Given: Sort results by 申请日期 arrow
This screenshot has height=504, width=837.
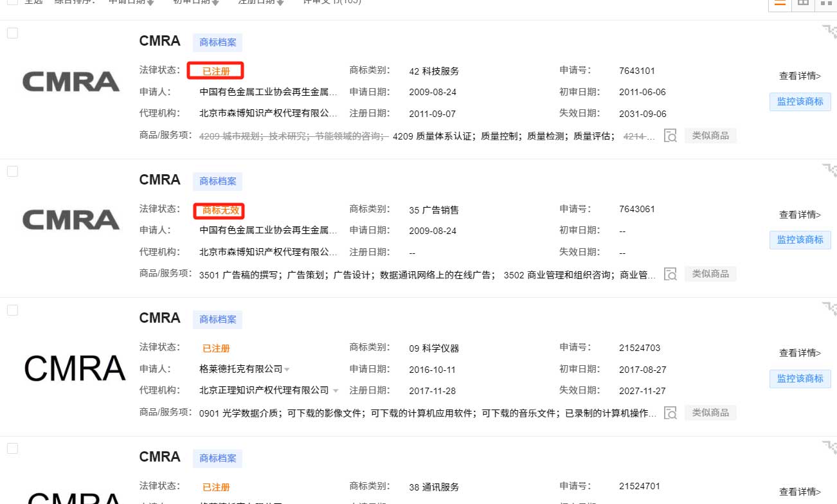Looking at the screenshot, I should click(x=150, y=3).
